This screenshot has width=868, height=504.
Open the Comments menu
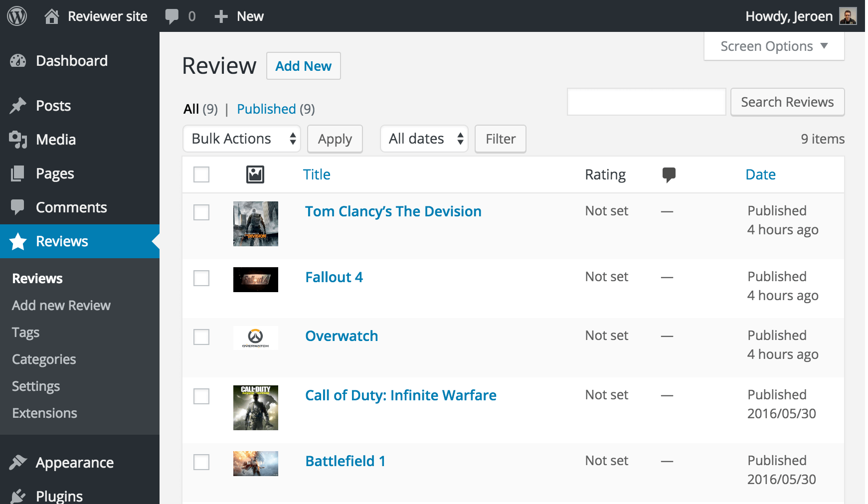(x=80, y=207)
